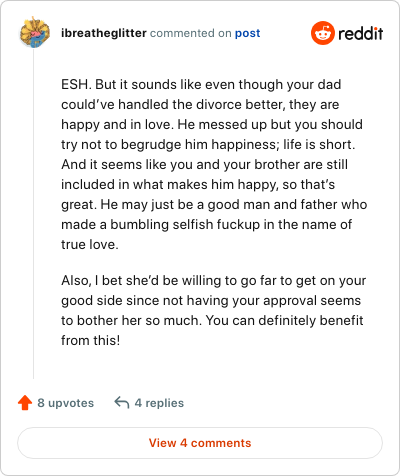Click the line "to bother her so much"
Image resolution: width=400 pixels, height=476 pixels.
tap(212, 320)
